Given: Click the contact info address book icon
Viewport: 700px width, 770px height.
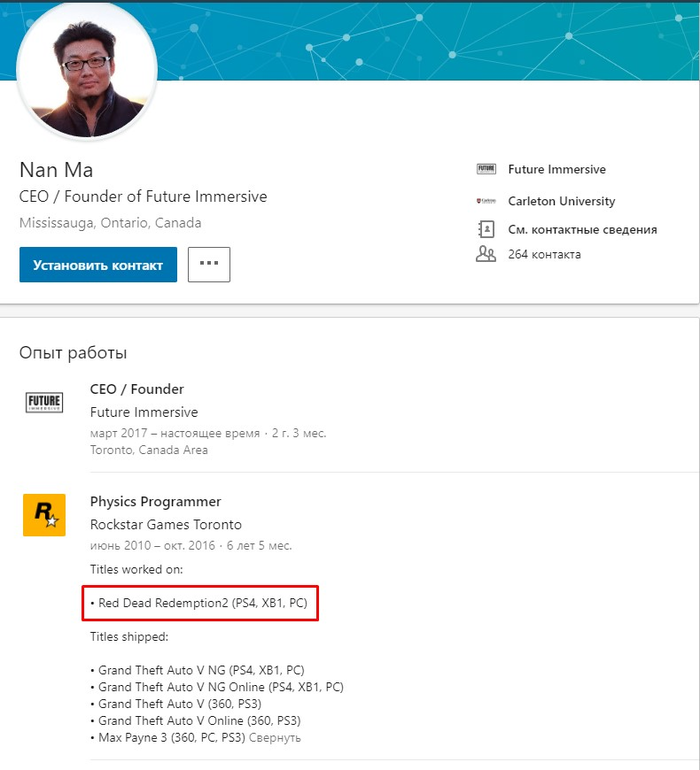Looking at the screenshot, I should point(486,229).
